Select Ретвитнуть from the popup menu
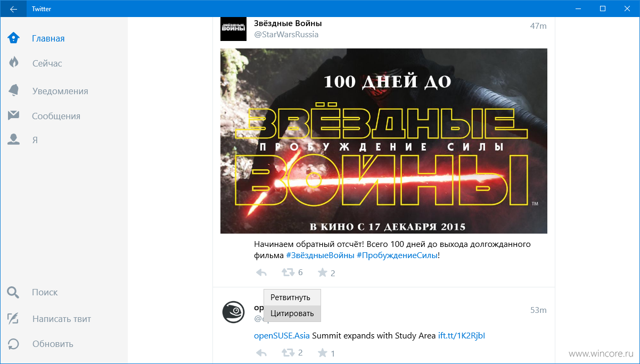This screenshot has width=640, height=364. (292, 297)
